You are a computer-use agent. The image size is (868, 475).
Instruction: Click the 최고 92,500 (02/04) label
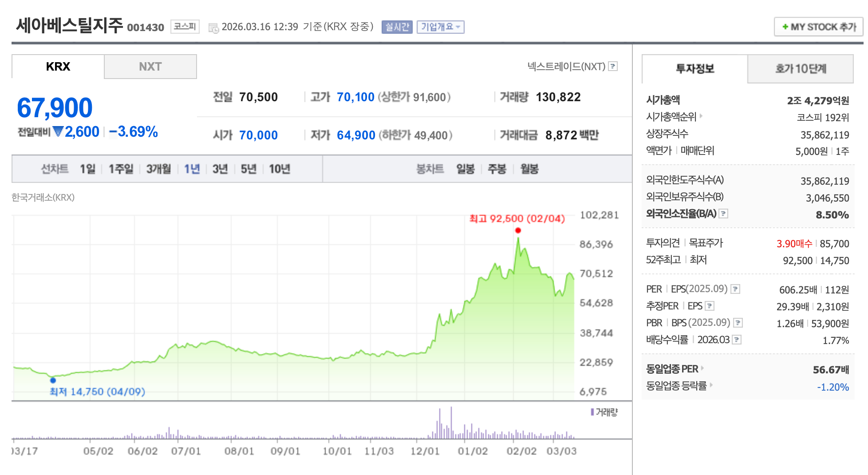517,218
